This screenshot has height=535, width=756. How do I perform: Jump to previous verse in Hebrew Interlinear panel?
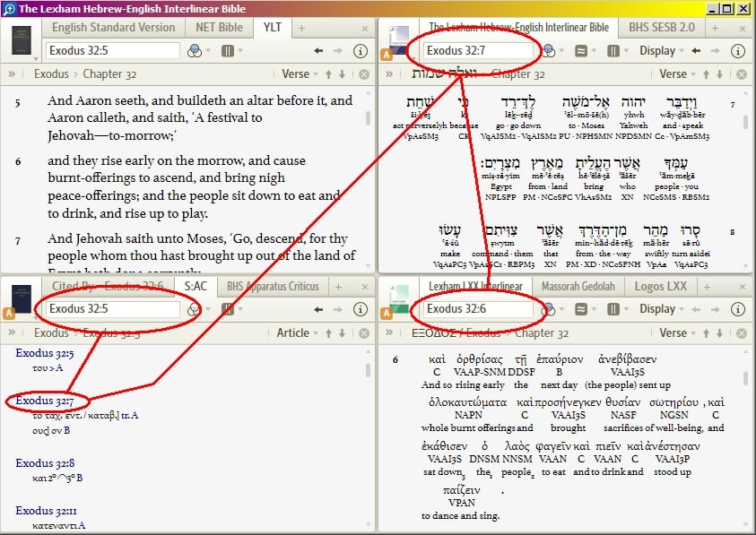point(706,74)
